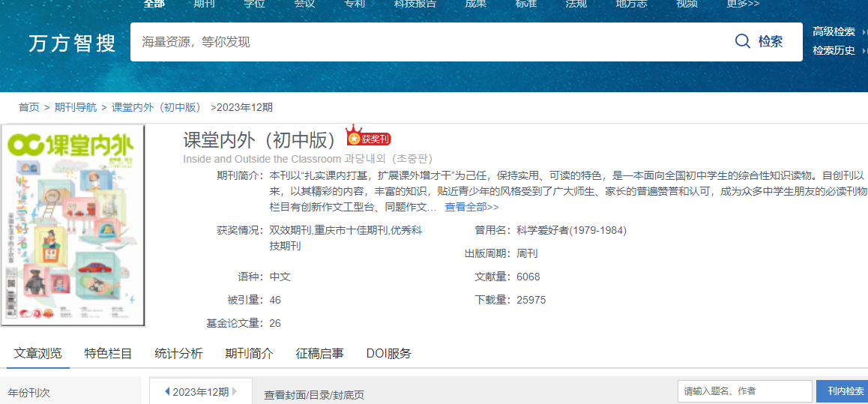The image size is (868, 404).
Task: Click 获奖情况 text 双效期刊
Action: [291, 230]
